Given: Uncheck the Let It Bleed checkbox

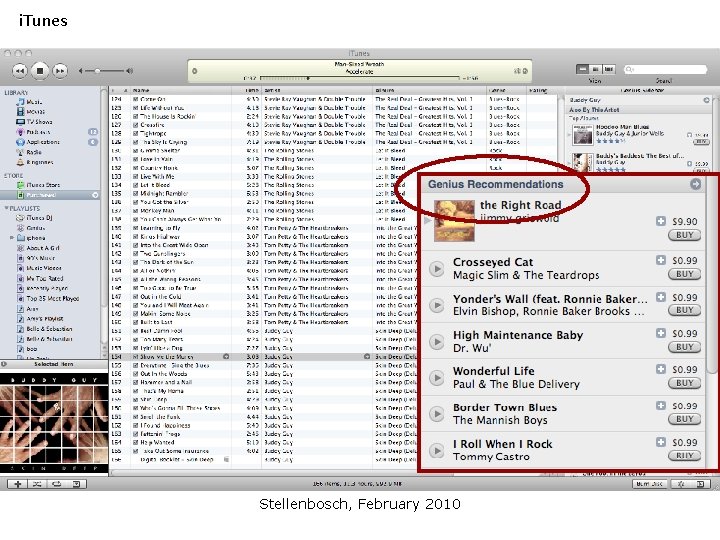Looking at the screenshot, I should (x=136, y=185).
